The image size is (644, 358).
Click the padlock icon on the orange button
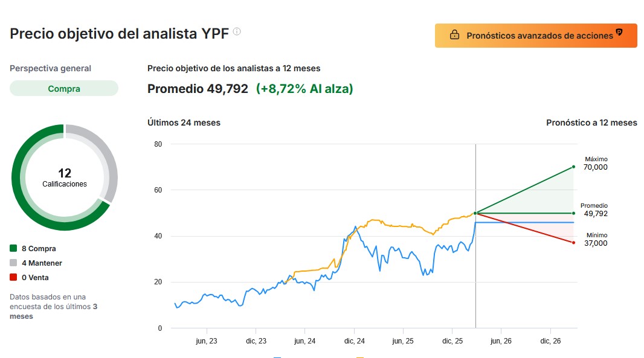pos(454,36)
